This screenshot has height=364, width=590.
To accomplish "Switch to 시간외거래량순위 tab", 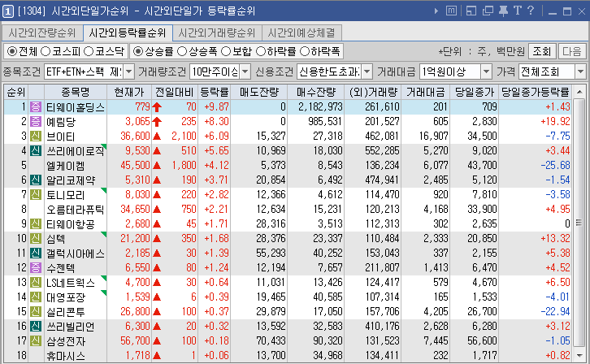I will [217, 32].
